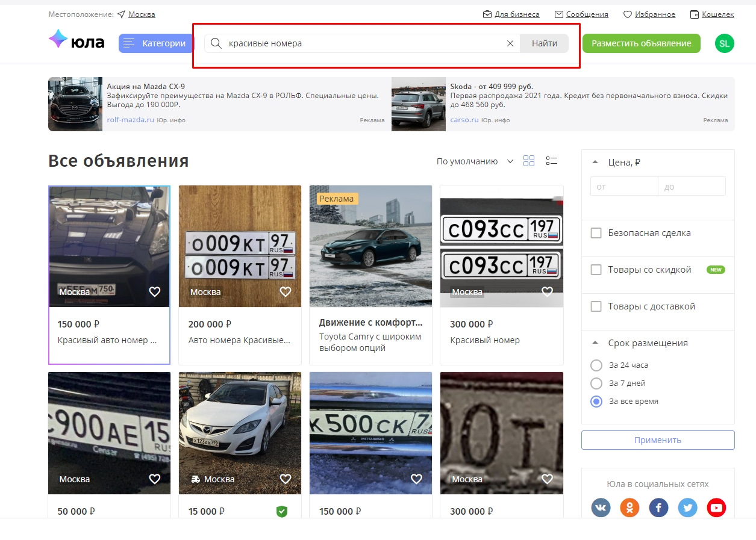Open the Mazda CX-9 ad thumbnail
This screenshot has height=540, width=756.
pyautogui.click(x=75, y=104)
